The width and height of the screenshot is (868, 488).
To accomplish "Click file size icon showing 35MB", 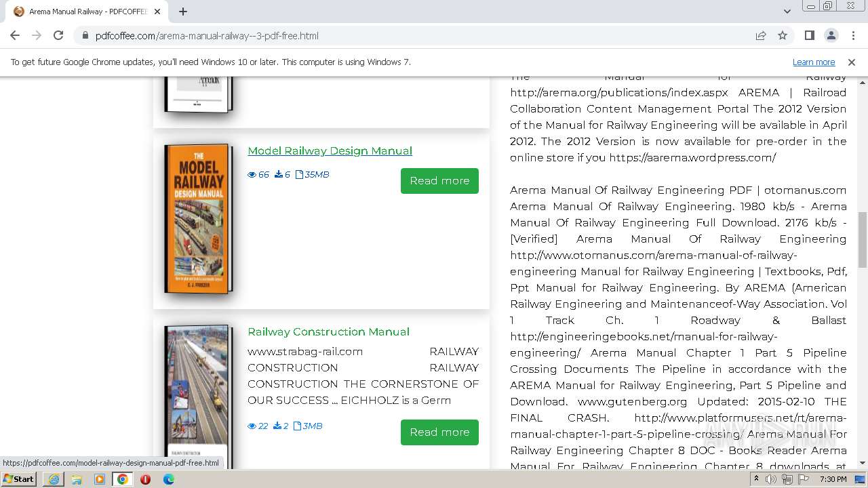I will 299,175.
